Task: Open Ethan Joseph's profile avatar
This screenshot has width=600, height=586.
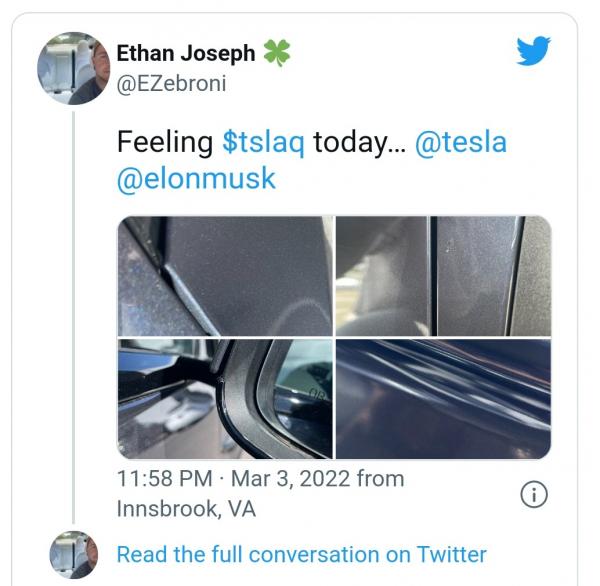Action: 73,68
